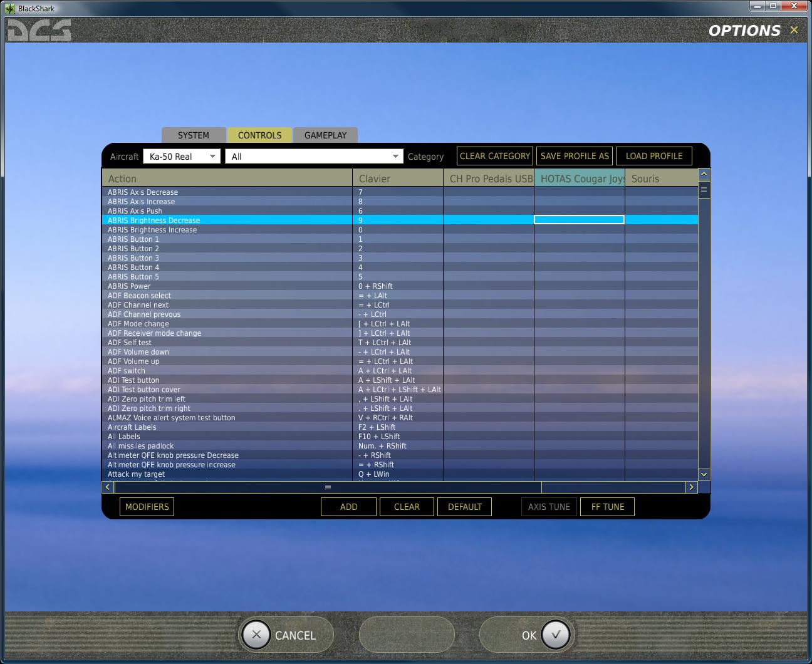Image resolution: width=812 pixels, height=664 pixels.
Task: Select the ADI Test button cover row
Action: pos(400,390)
